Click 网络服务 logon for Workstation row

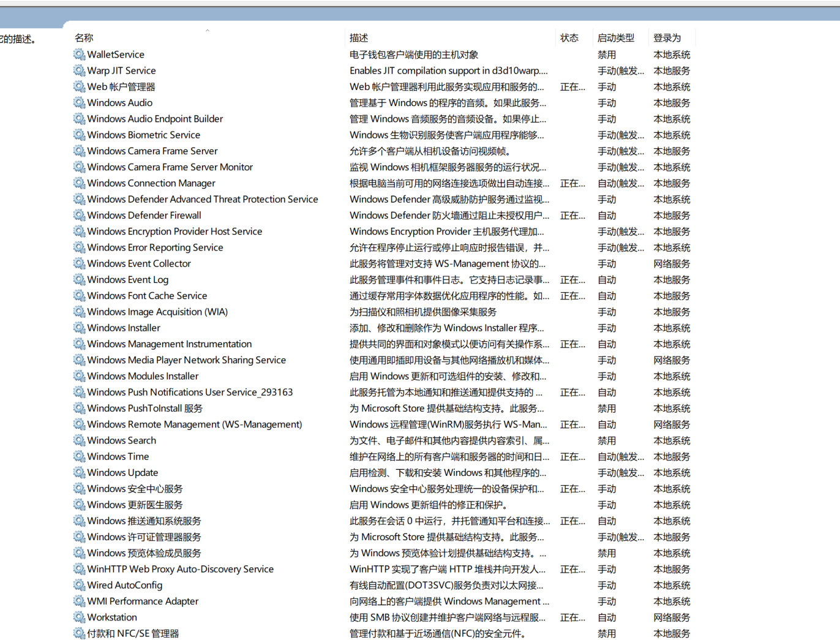coord(672,617)
